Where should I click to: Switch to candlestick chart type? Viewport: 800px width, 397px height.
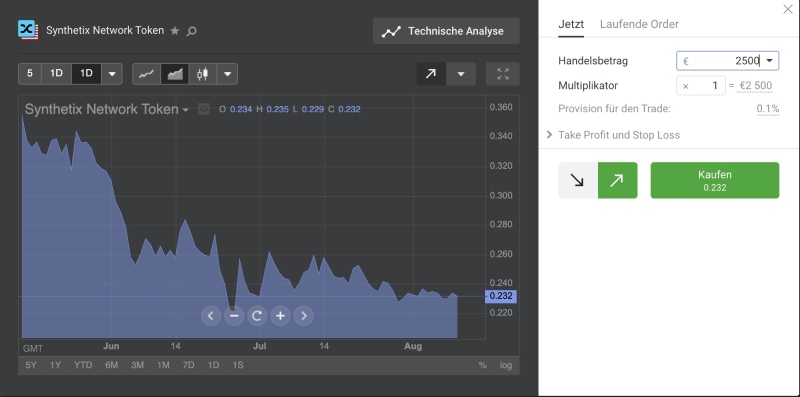[203, 74]
